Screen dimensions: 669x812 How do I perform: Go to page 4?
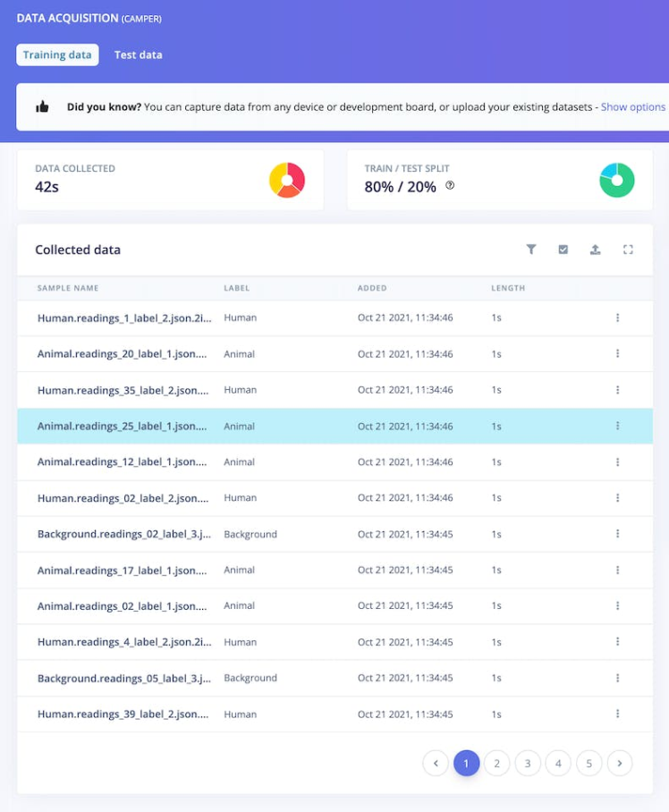click(x=558, y=764)
